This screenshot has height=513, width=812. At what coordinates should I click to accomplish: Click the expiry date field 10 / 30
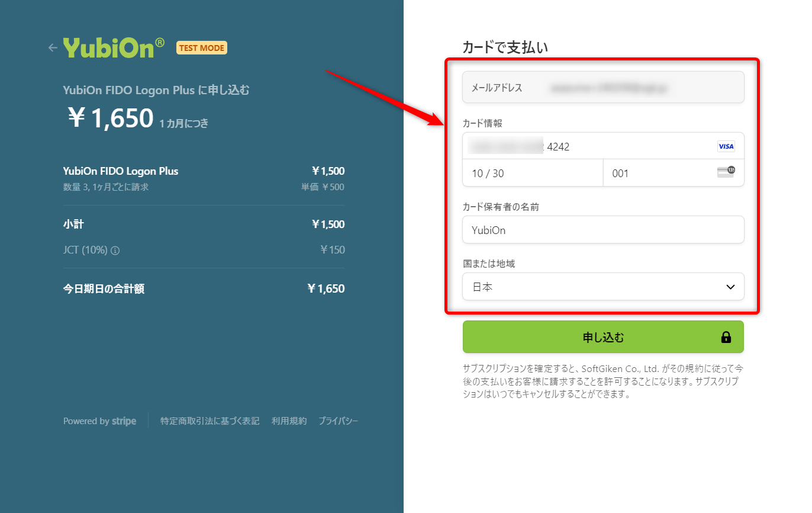click(x=533, y=173)
